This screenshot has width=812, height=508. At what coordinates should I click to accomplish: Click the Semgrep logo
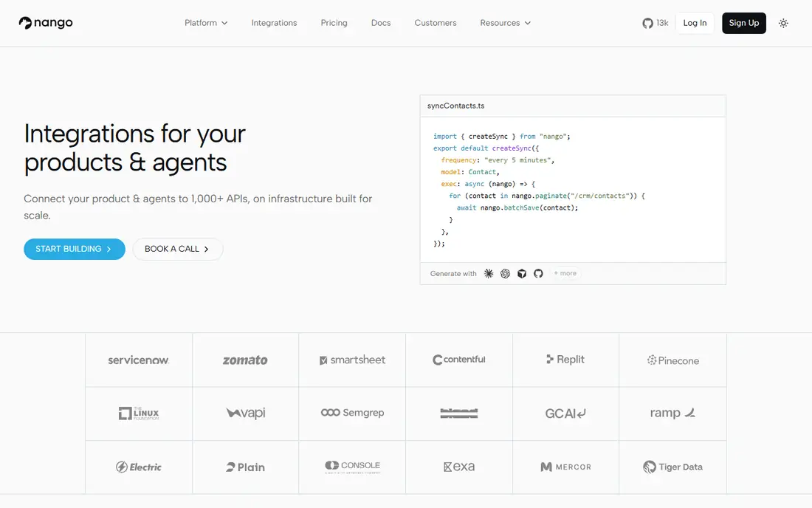[352, 413]
